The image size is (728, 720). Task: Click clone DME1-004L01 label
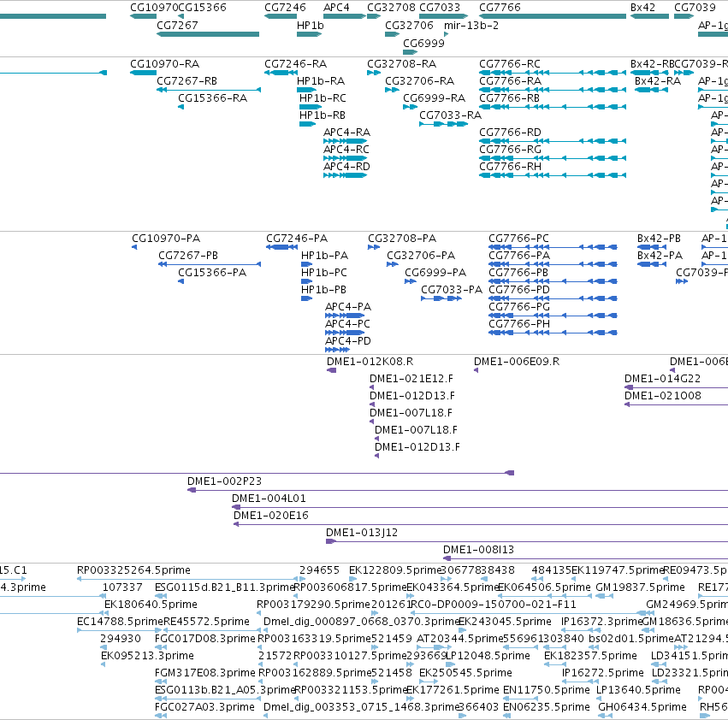(x=269, y=499)
